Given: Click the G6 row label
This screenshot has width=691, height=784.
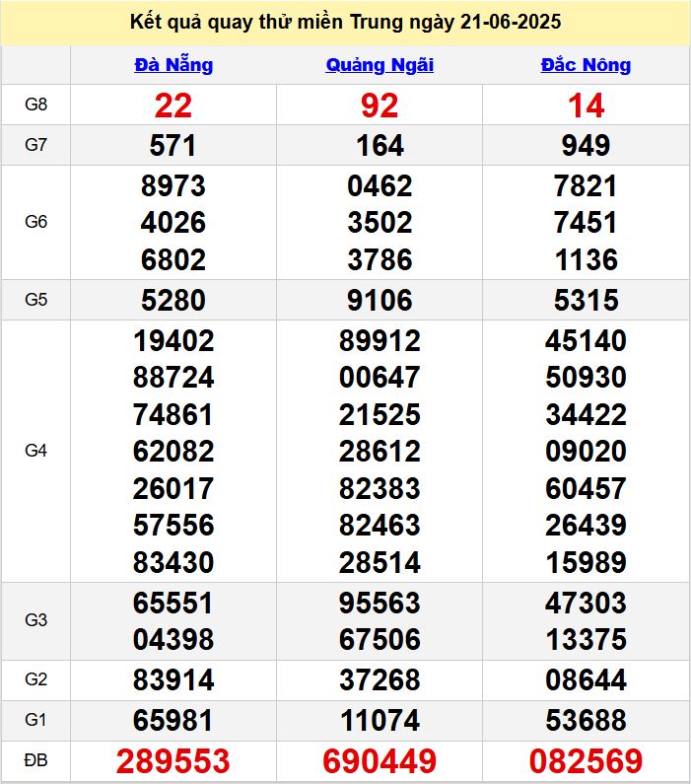Looking at the screenshot, I should [35, 222].
